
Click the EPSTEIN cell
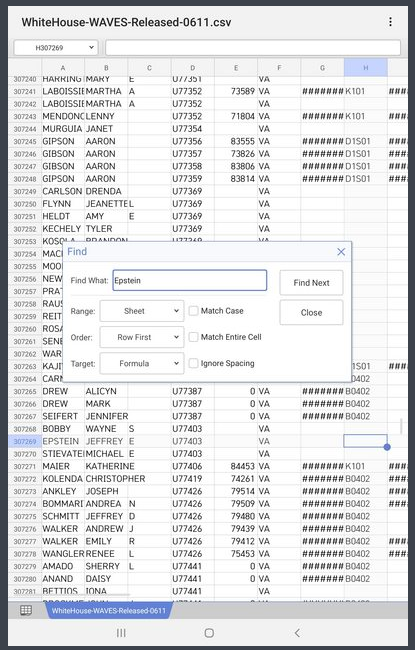(63, 441)
